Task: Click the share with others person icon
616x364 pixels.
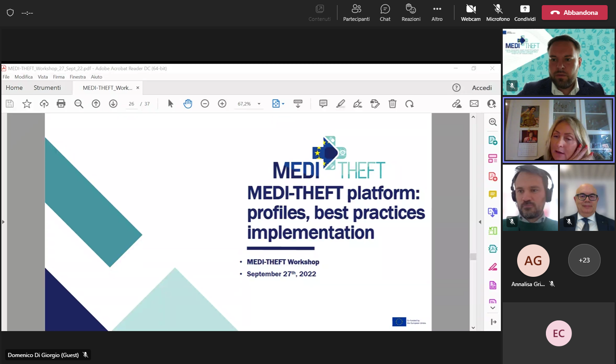Action: (491, 104)
